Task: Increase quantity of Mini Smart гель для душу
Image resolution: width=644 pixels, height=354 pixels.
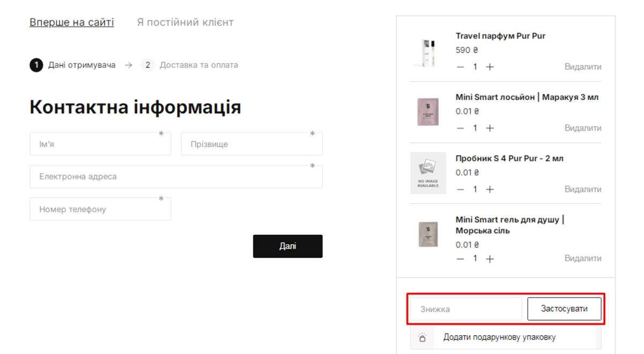Action: point(489,258)
